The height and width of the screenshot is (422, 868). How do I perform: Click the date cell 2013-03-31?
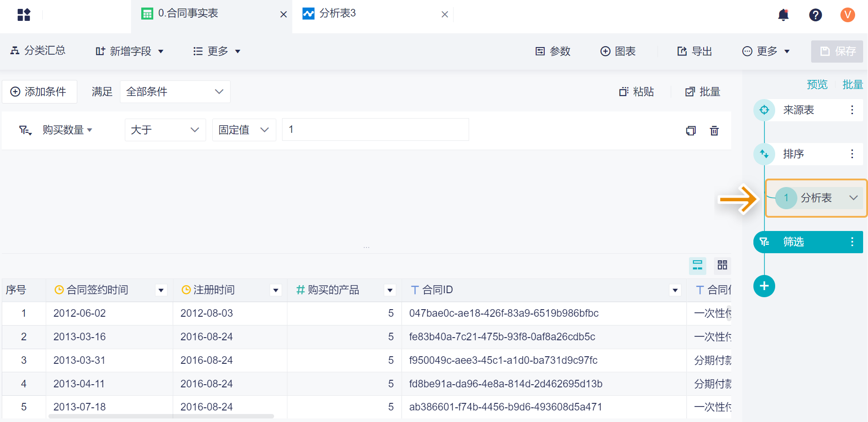(80, 360)
